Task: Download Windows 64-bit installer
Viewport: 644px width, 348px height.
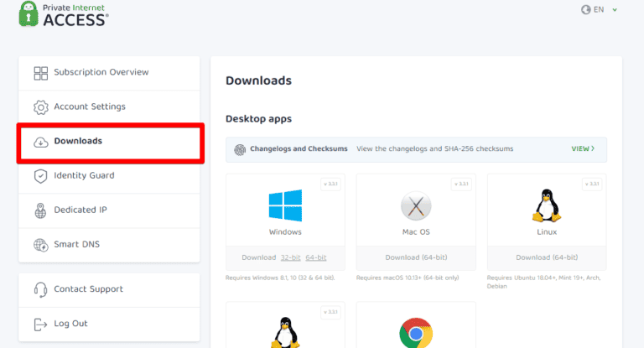Action: point(315,257)
